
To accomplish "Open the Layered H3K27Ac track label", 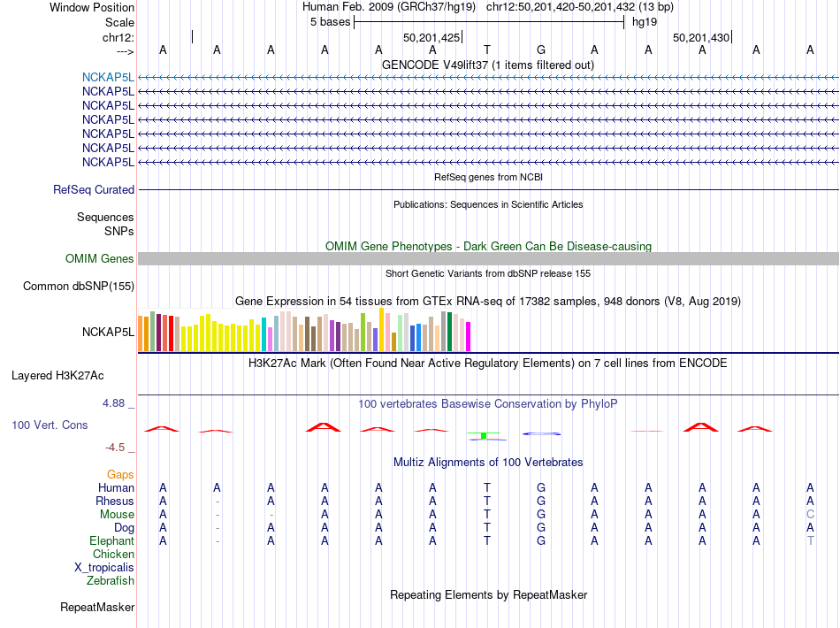I will [57, 376].
